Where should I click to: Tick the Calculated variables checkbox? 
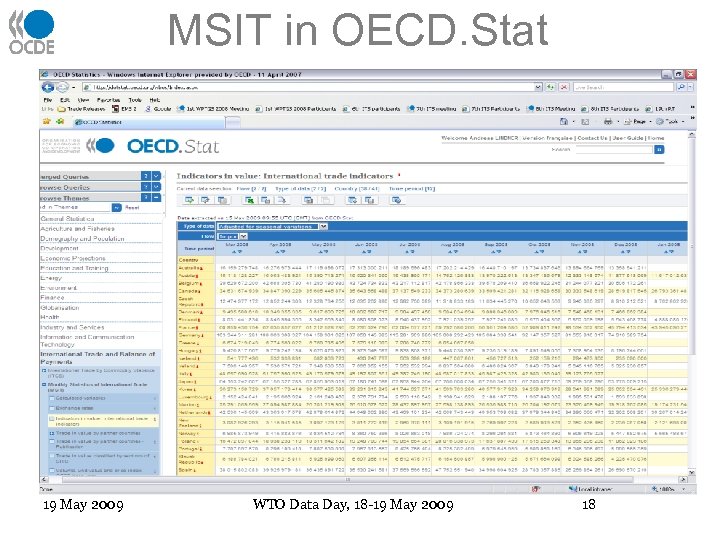coord(52,399)
